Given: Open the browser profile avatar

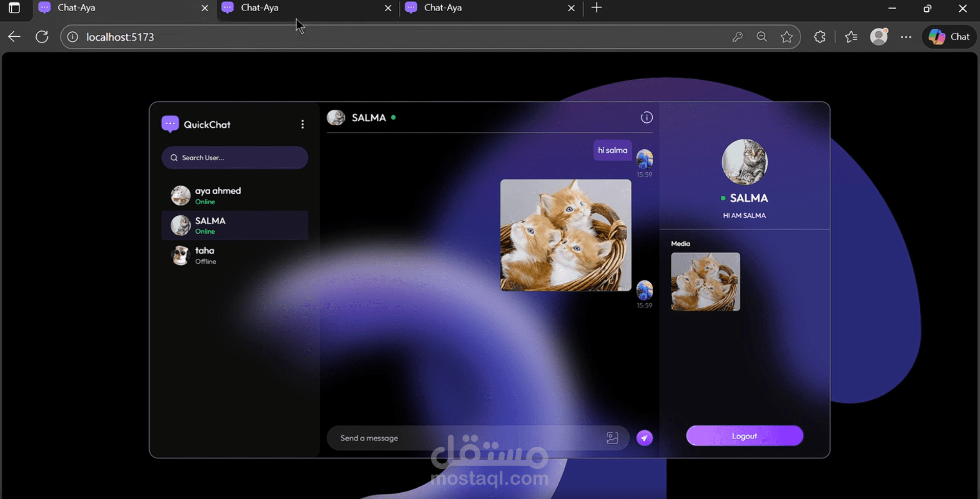Looking at the screenshot, I should tap(879, 37).
